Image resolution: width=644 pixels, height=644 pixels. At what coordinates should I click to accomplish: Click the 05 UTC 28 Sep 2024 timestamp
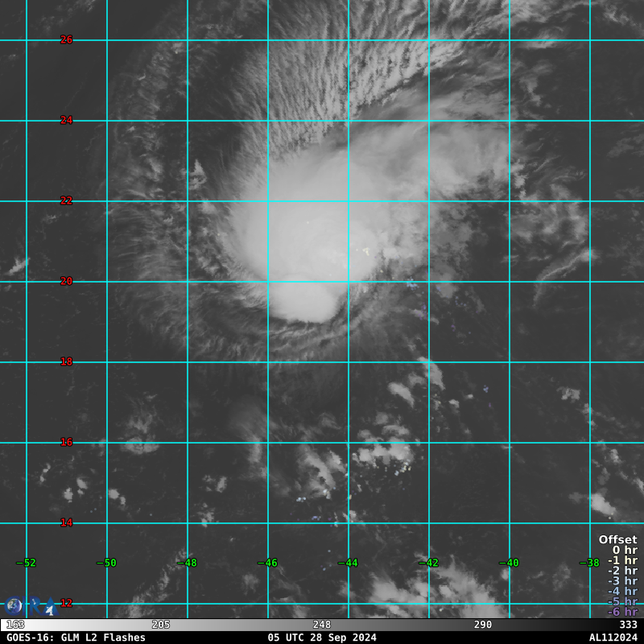[x=321, y=638]
